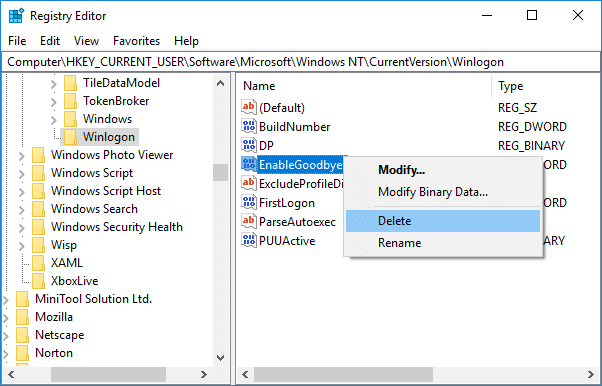The width and height of the screenshot is (602, 386).
Task: Select the PUUActive value name
Action: 287,241
